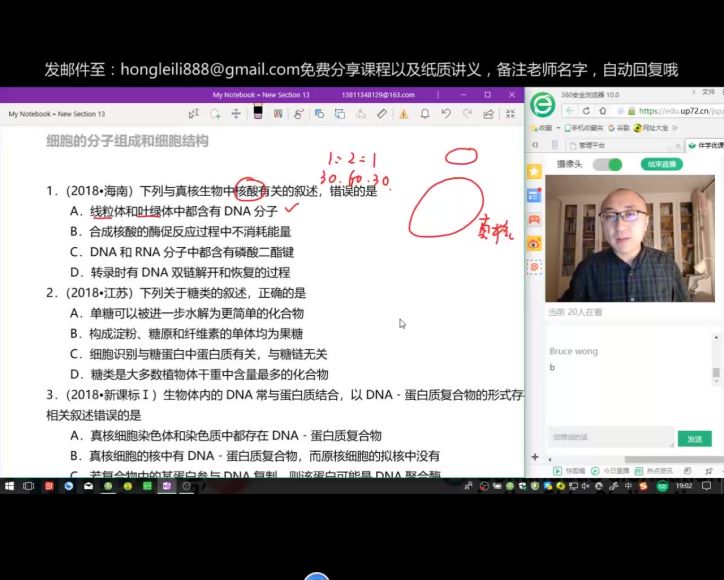Viewport: 724px width, 580px height.
Task: Exit full-screen mode with collapse arrows
Action: coord(510,114)
